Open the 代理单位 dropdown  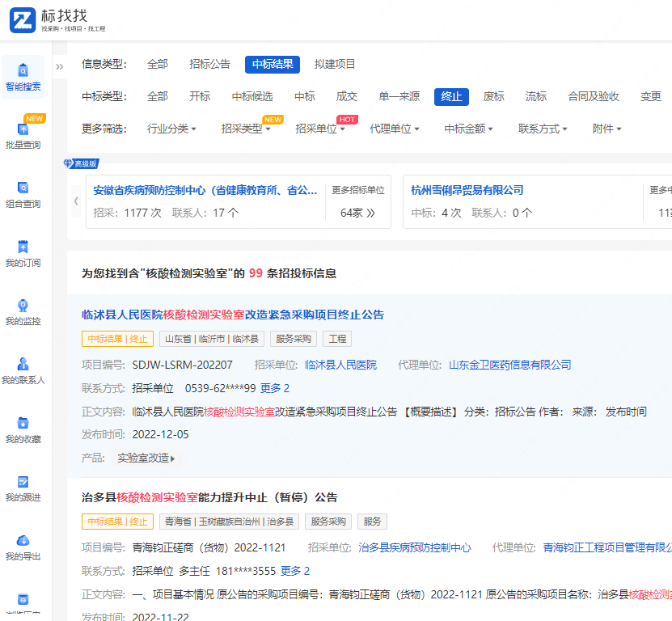click(395, 129)
